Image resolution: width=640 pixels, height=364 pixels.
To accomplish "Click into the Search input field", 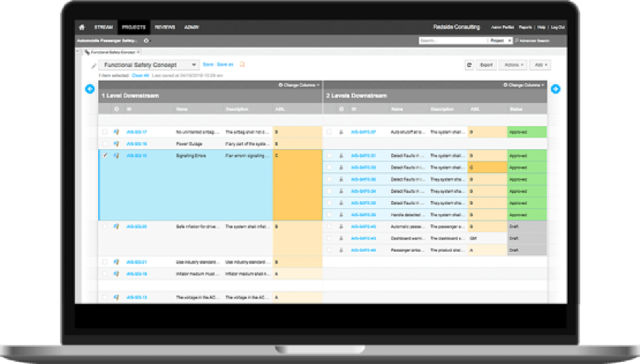I will [453, 40].
